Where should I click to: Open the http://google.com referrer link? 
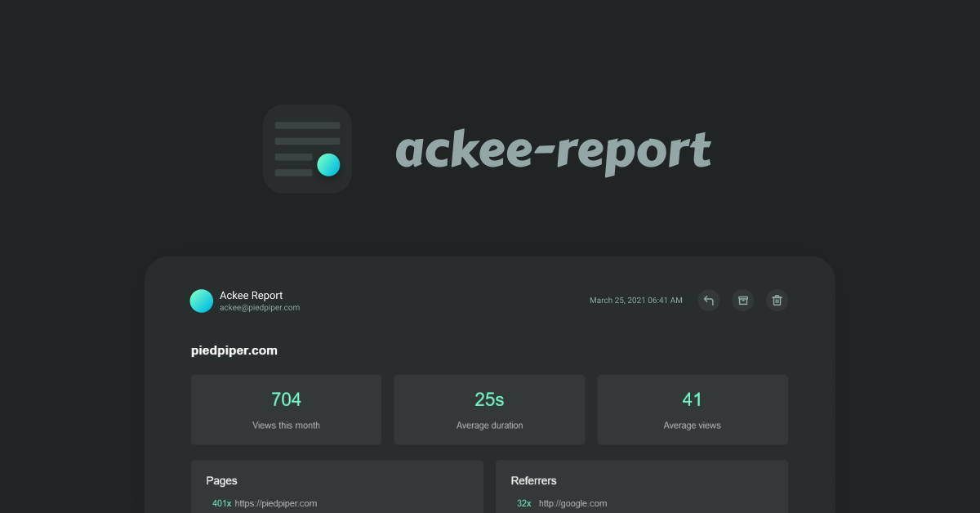(574, 503)
